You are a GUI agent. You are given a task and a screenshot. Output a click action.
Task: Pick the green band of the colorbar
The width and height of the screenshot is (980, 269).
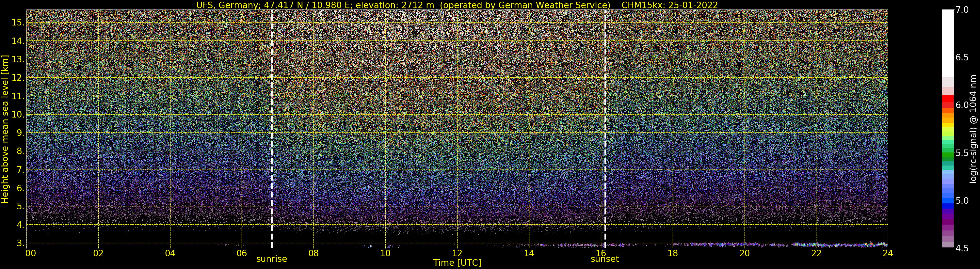click(x=948, y=155)
